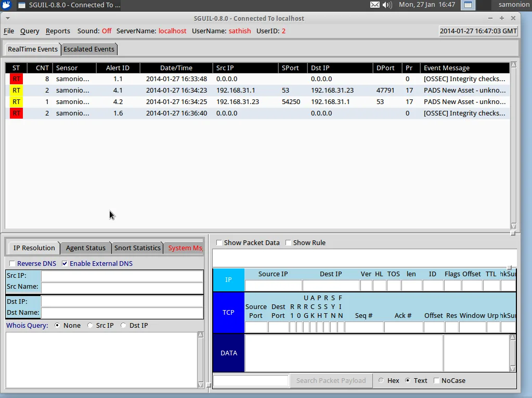The height and width of the screenshot is (398, 532).
Task: Click the blue TCP header label
Action: click(228, 313)
